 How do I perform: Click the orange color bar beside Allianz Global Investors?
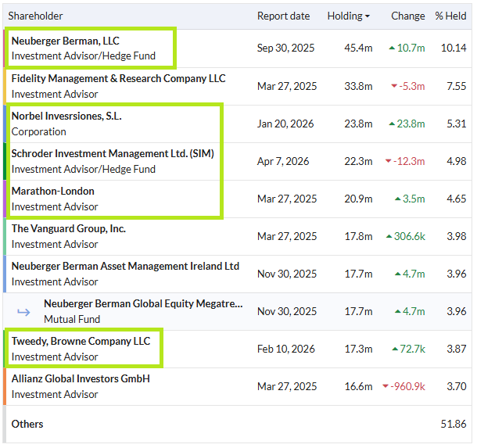tap(5, 386)
